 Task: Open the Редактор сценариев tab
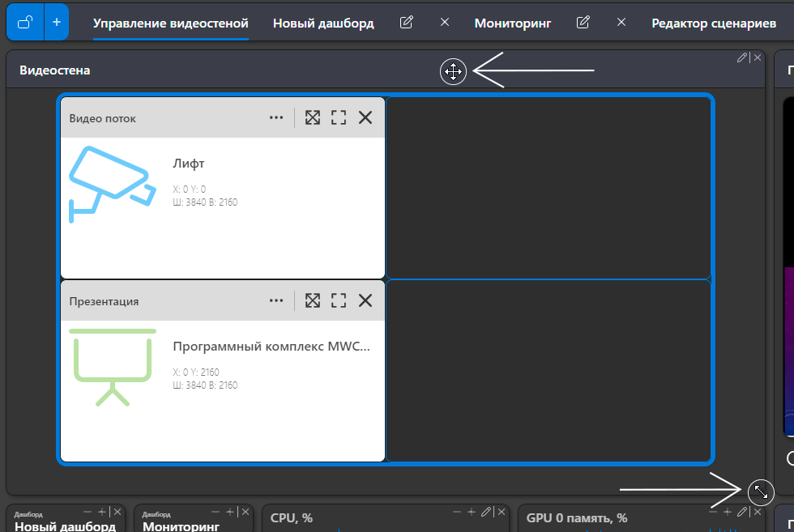[714, 23]
